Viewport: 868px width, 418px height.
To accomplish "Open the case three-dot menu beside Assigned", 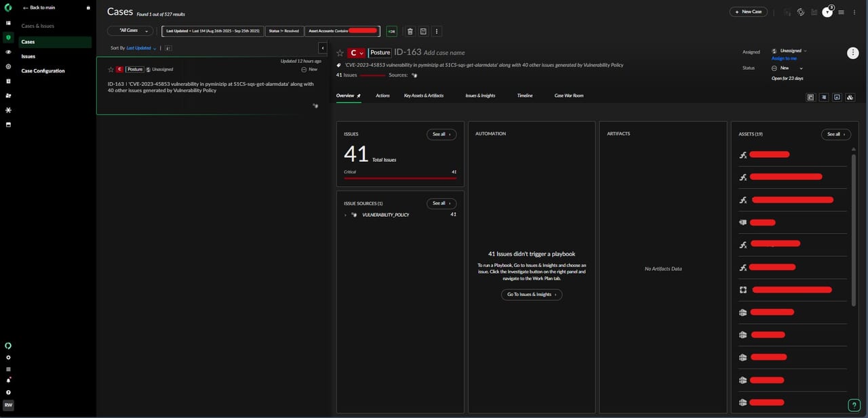I will pyautogui.click(x=853, y=54).
